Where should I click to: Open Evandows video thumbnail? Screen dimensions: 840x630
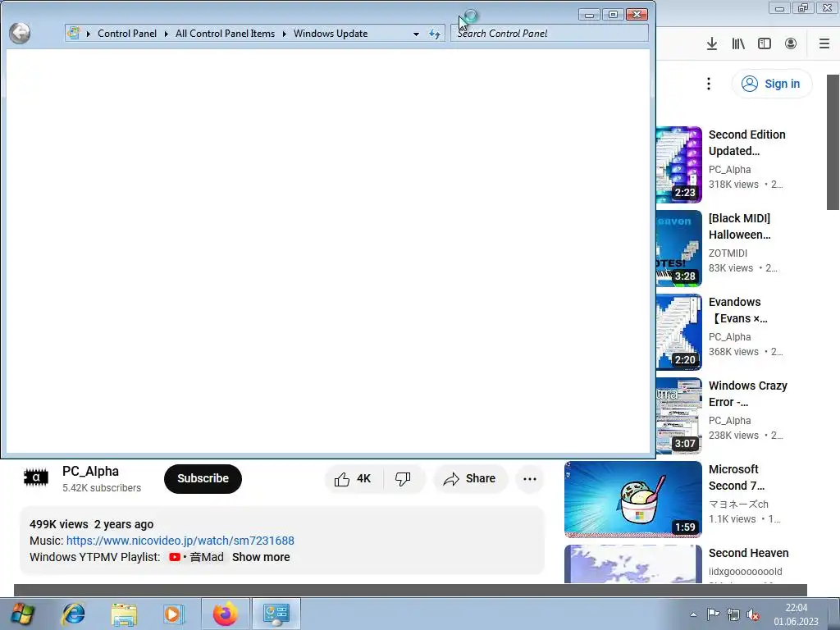tap(678, 331)
